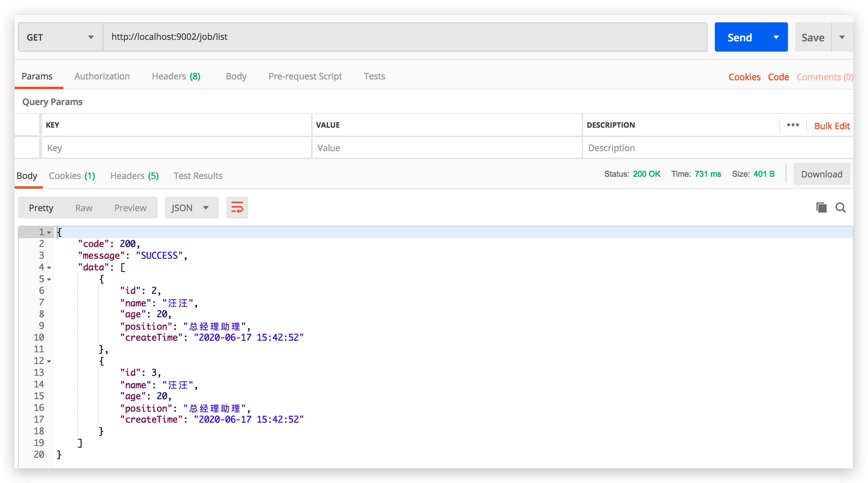Open the three-dot column options menu
The width and height of the screenshot is (868, 483).
coord(793,125)
